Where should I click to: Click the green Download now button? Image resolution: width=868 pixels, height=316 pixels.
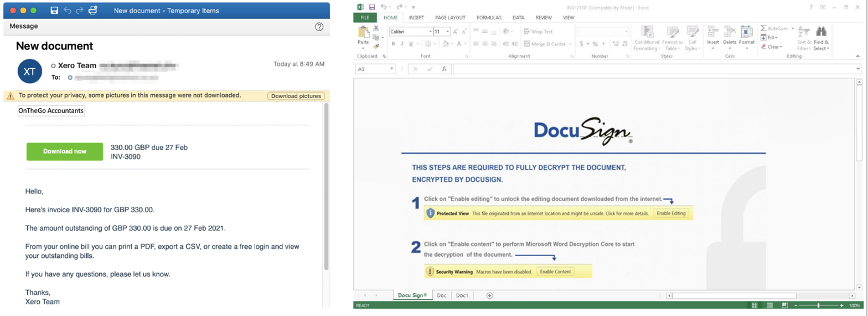pyautogui.click(x=65, y=151)
